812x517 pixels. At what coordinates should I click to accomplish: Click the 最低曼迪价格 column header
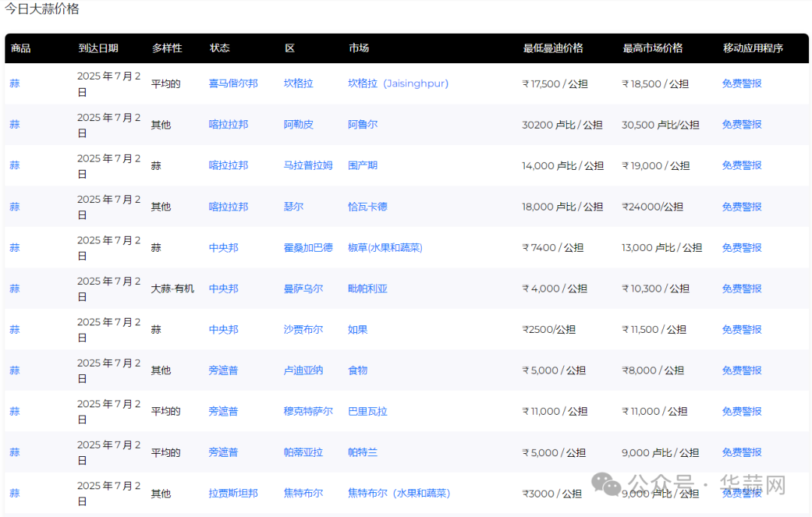(x=553, y=48)
